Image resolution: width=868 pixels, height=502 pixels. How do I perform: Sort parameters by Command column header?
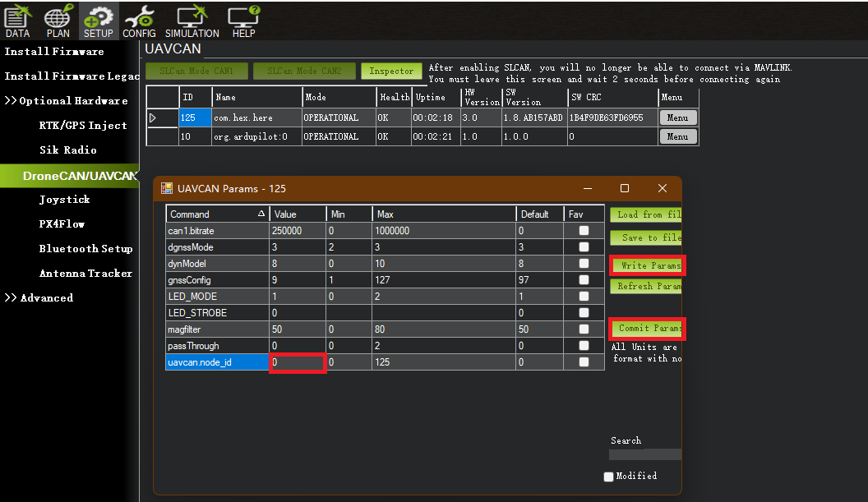pyautogui.click(x=217, y=214)
